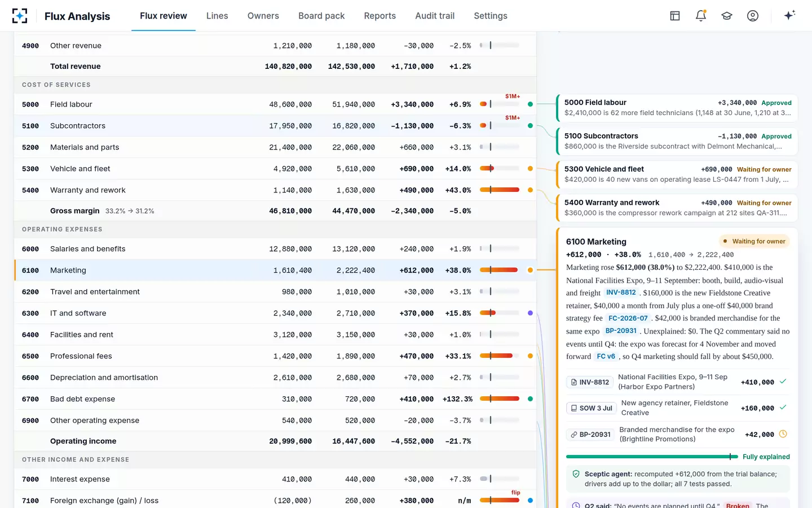This screenshot has width=812, height=508.
Task: Open the INV-8812 evidence chip with document icon
Action: [590, 382]
